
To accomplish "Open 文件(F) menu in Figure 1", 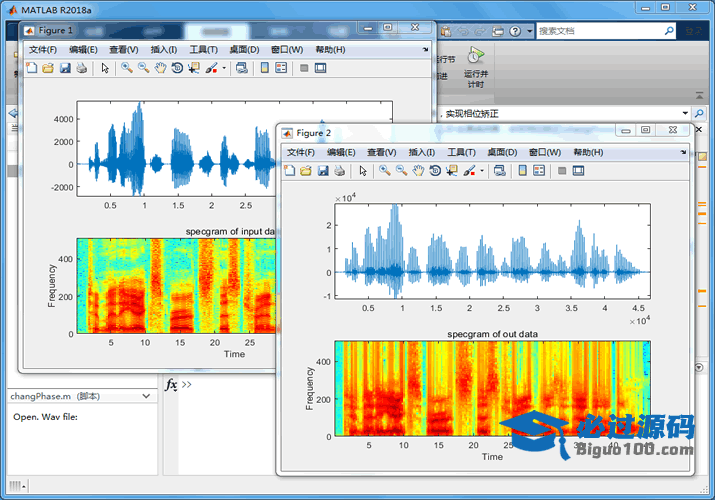I will pos(43,50).
